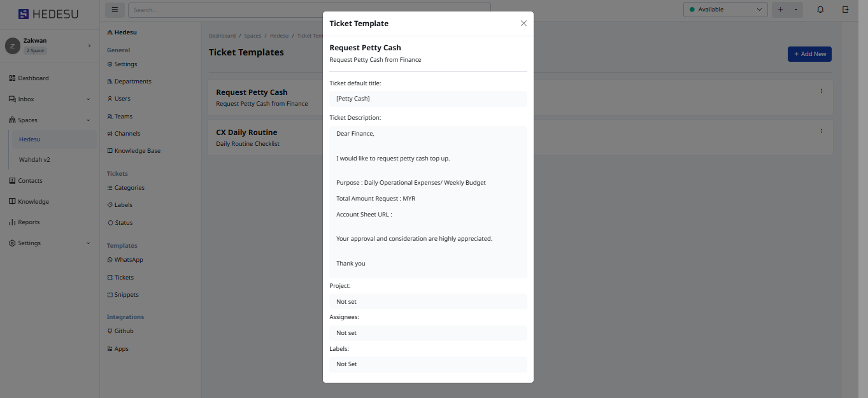Click the Add New button

pyautogui.click(x=809, y=54)
